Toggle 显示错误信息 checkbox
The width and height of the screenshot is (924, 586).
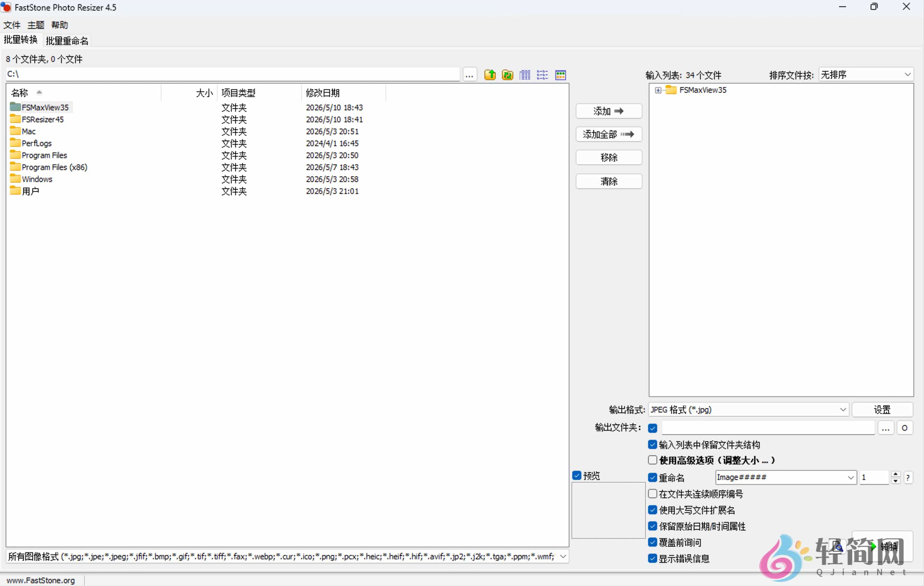652,558
